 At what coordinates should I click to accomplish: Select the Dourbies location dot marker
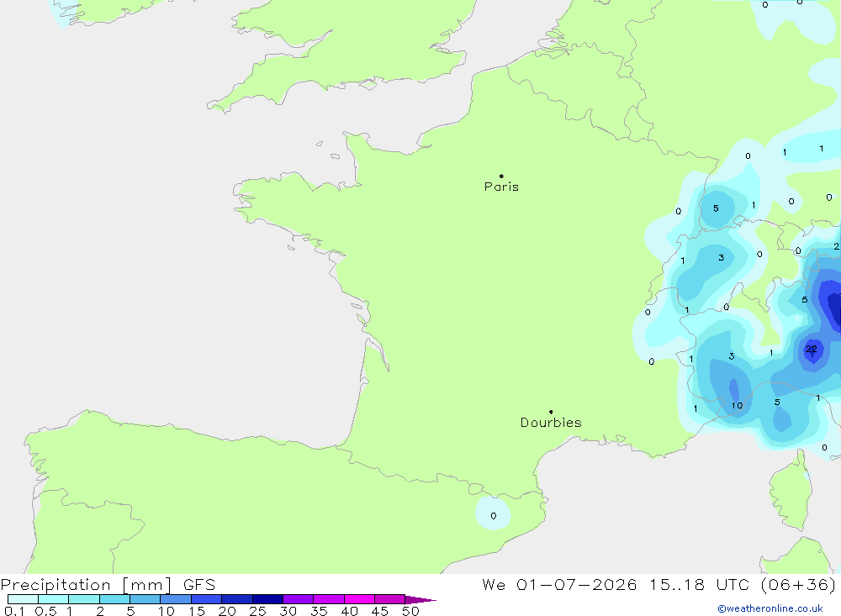pyautogui.click(x=551, y=412)
